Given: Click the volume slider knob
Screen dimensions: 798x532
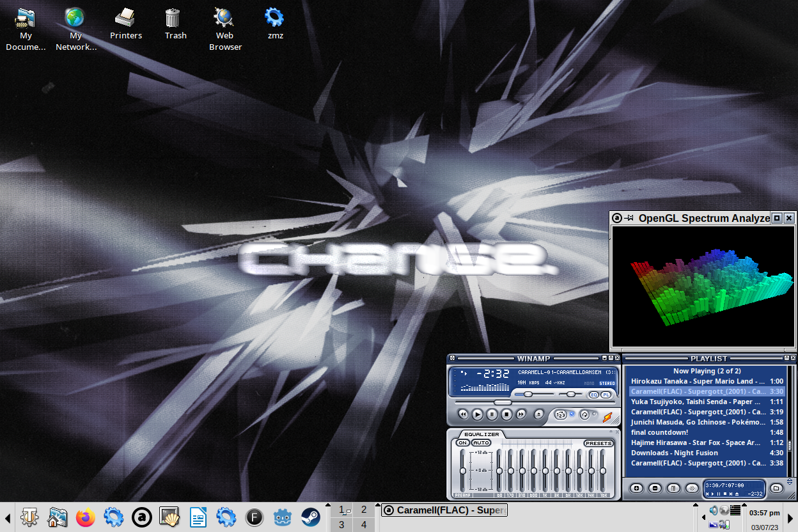Looking at the screenshot, I should (x=528, y=395).
